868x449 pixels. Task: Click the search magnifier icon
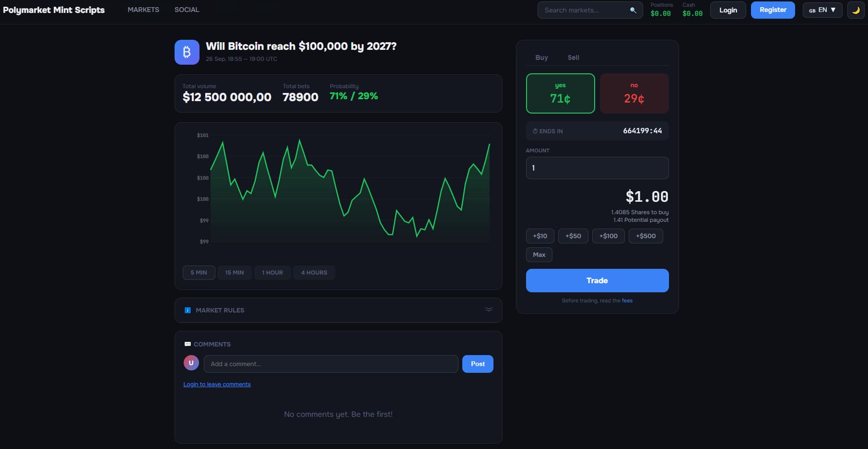click(633, 10)
